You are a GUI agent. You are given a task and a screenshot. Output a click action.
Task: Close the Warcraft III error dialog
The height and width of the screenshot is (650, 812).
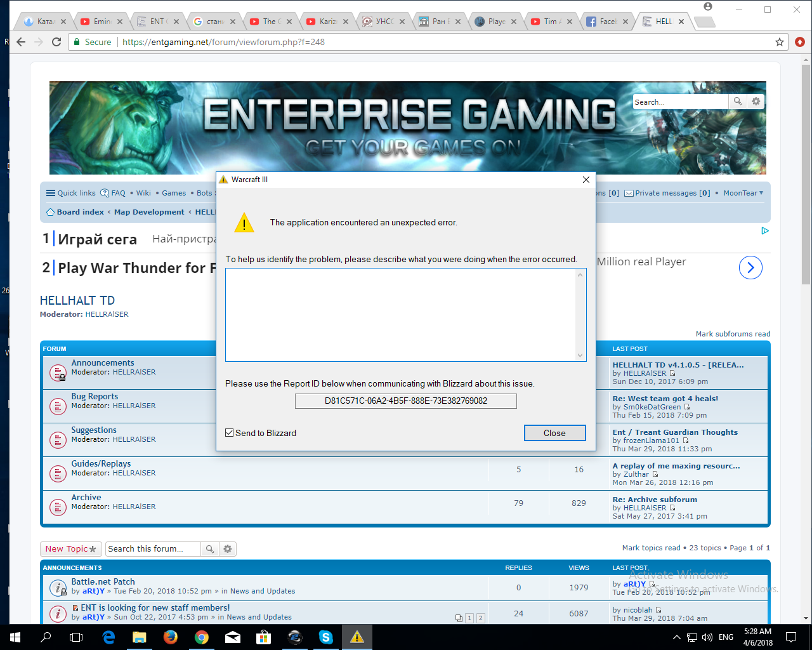click(554, 433)
